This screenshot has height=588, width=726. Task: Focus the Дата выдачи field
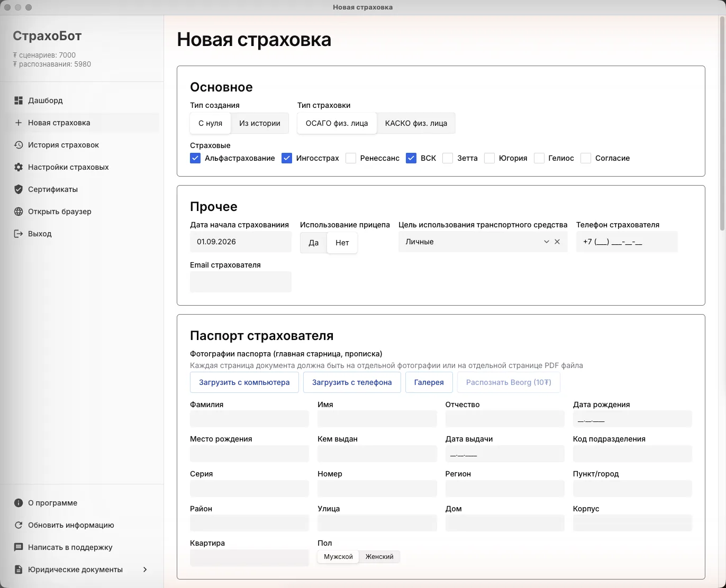tap(505, 454)
